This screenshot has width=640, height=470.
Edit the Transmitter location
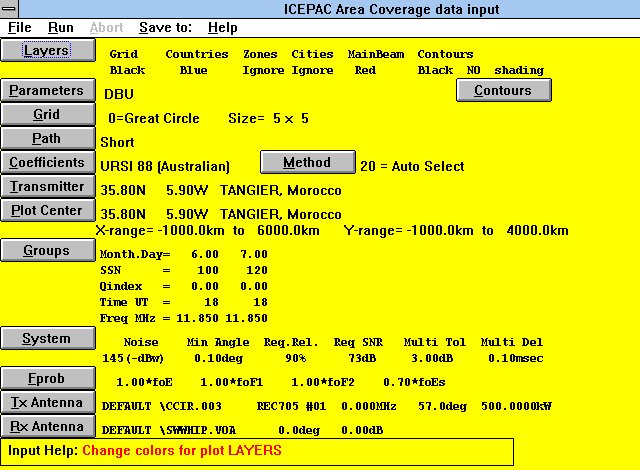(47, 187)
